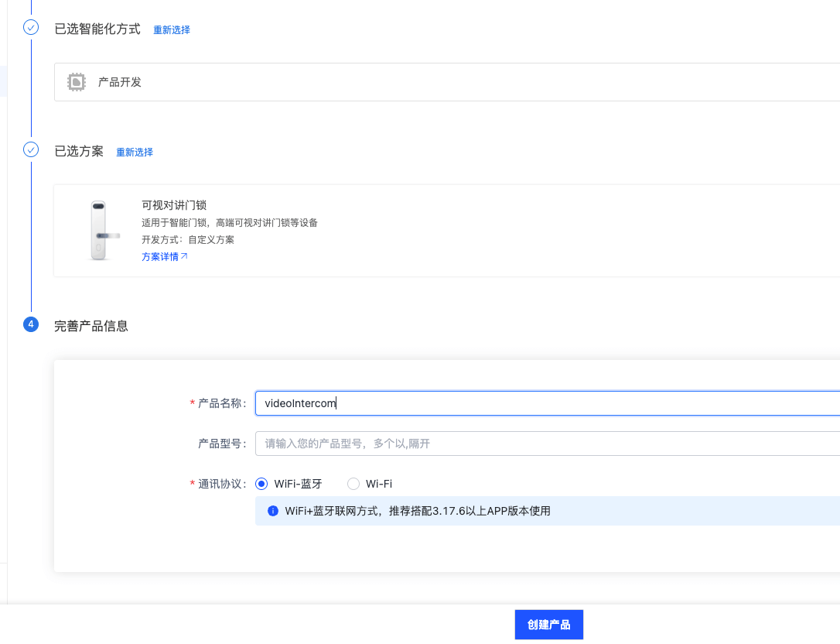
Task: Click the checkmark icon beside 已选智能化方式
Action: [31, 28]
